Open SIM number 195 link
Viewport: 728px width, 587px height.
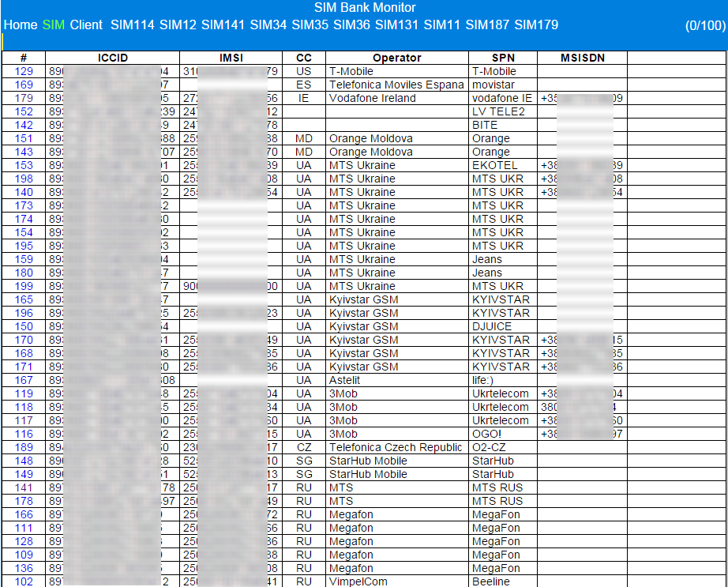[x=24, y=246]
